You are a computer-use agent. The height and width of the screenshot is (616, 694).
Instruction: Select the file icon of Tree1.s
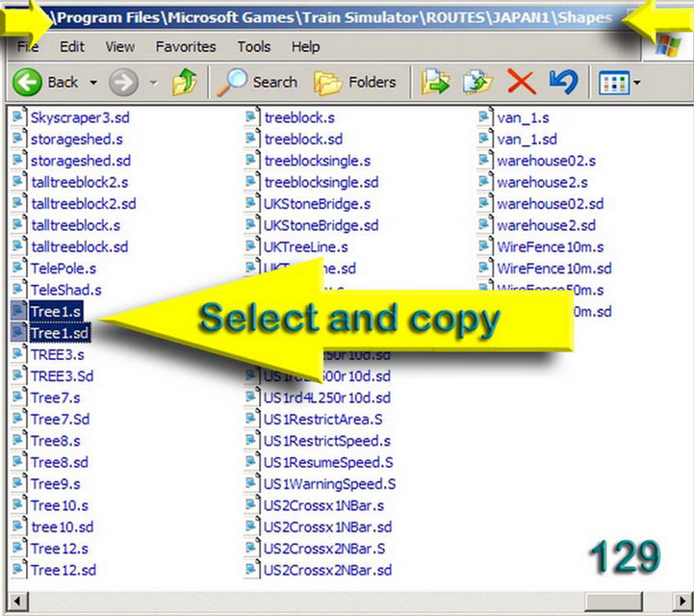[x=18, y=311]
